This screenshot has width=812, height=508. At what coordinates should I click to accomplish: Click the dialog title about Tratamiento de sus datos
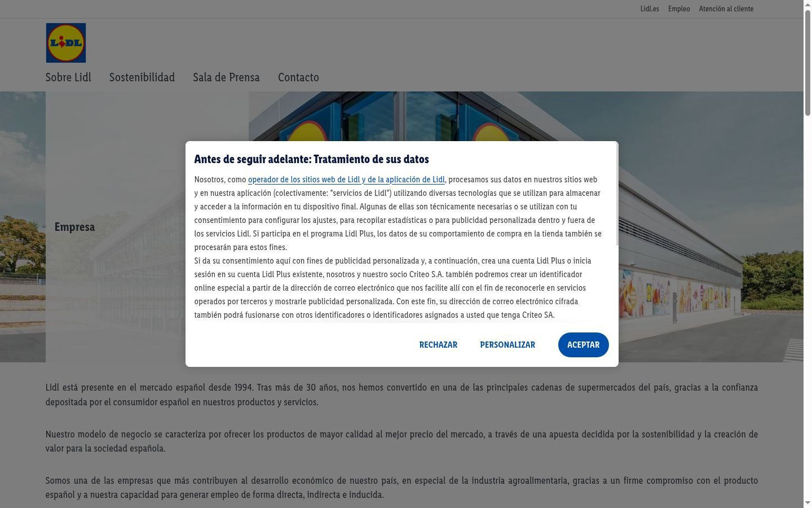(312, 159)
